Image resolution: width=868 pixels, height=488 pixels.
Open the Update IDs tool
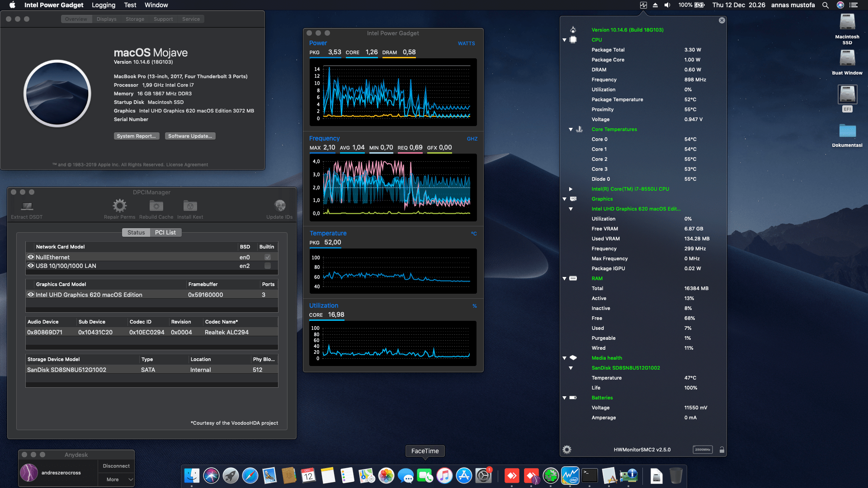pos(279,206)
